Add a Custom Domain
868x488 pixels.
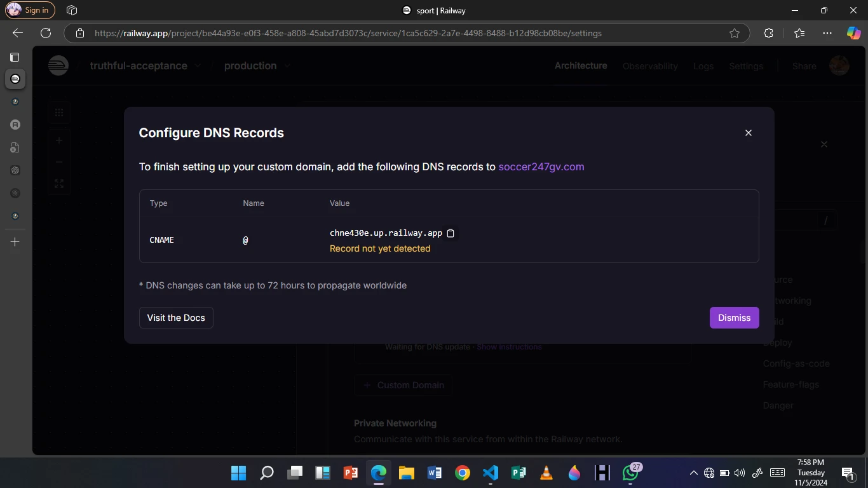click(x=403, y=385)
